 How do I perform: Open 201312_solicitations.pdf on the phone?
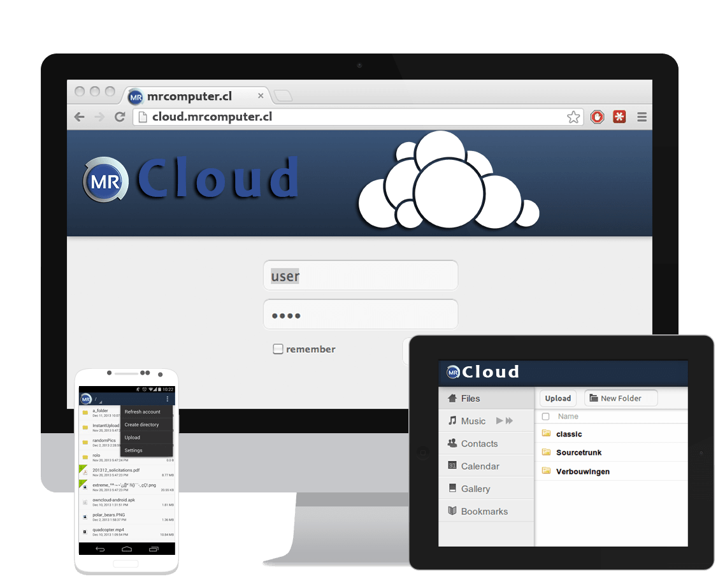pyautogui.click(x=127, y=472)
